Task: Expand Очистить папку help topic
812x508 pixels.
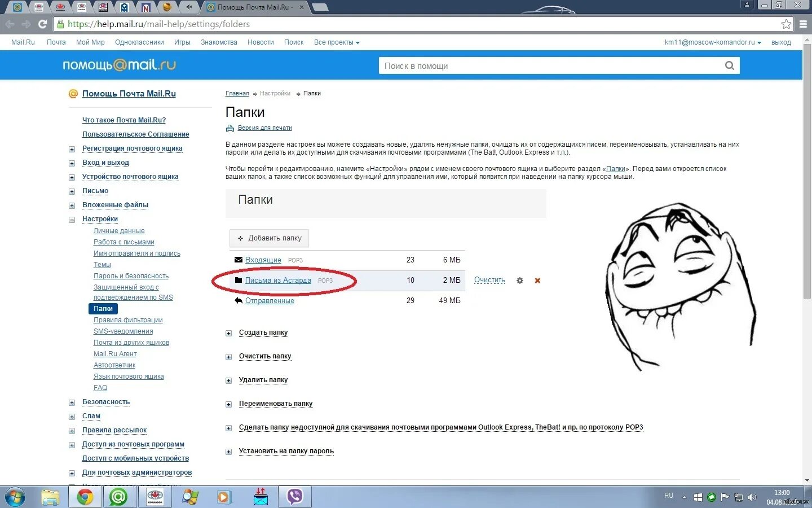Action: [x=228, y=357]
